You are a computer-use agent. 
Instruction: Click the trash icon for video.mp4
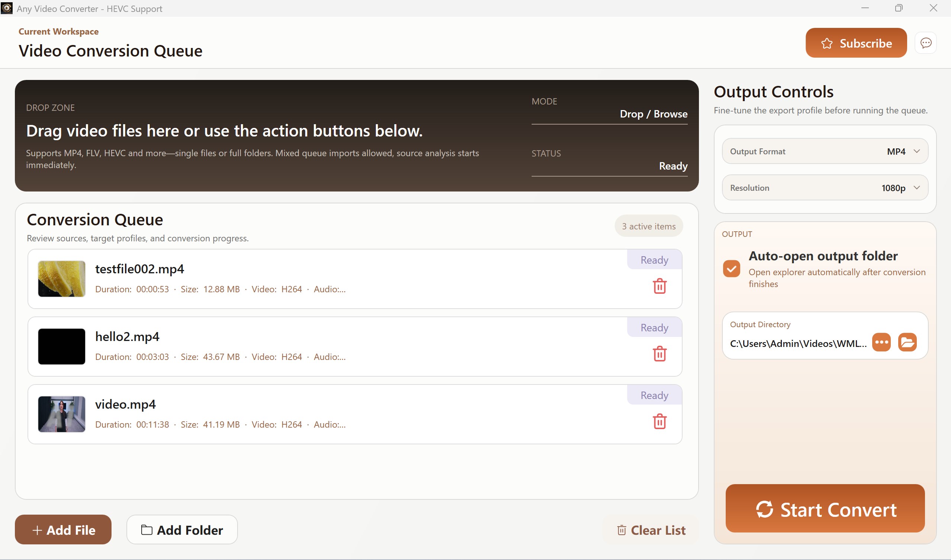(659, 421)
